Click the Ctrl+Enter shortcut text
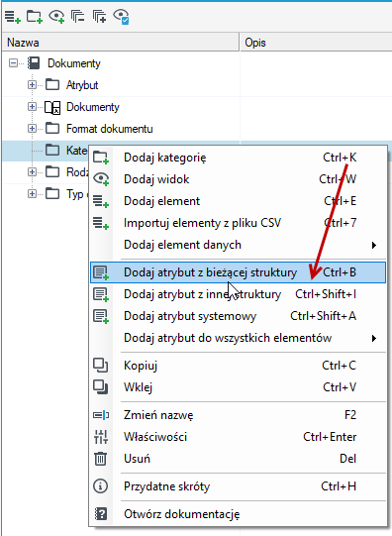 coord(330,437)
